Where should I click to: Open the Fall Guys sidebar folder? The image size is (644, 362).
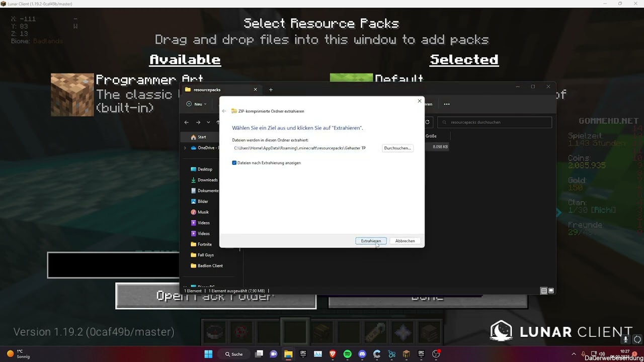click(x=202, y=255)
